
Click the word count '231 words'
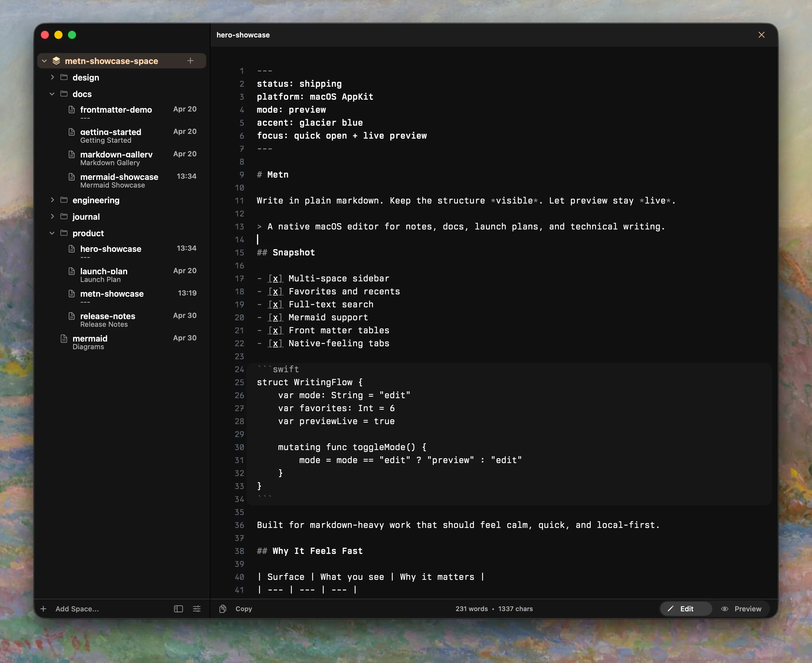tap(472, 609)
